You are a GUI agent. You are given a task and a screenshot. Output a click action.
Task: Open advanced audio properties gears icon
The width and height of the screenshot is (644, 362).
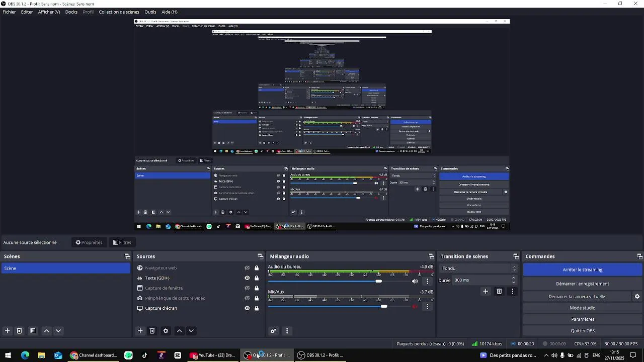coord(273,331)
